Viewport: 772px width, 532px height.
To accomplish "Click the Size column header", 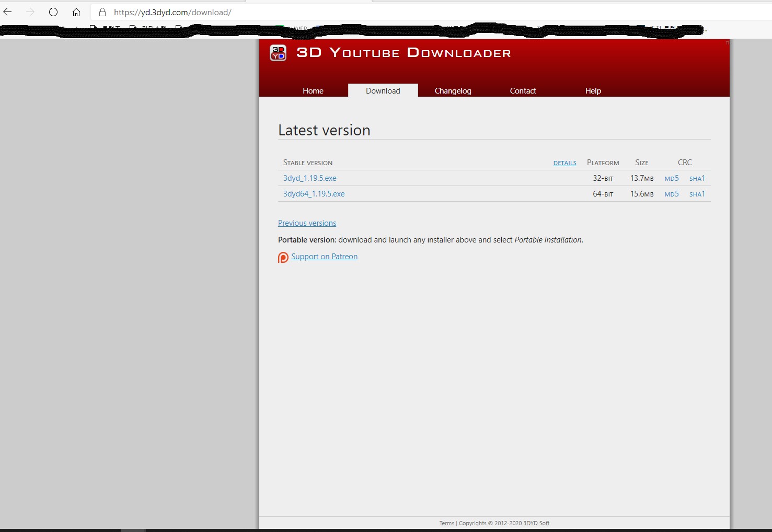I will [x=642, y=163].
